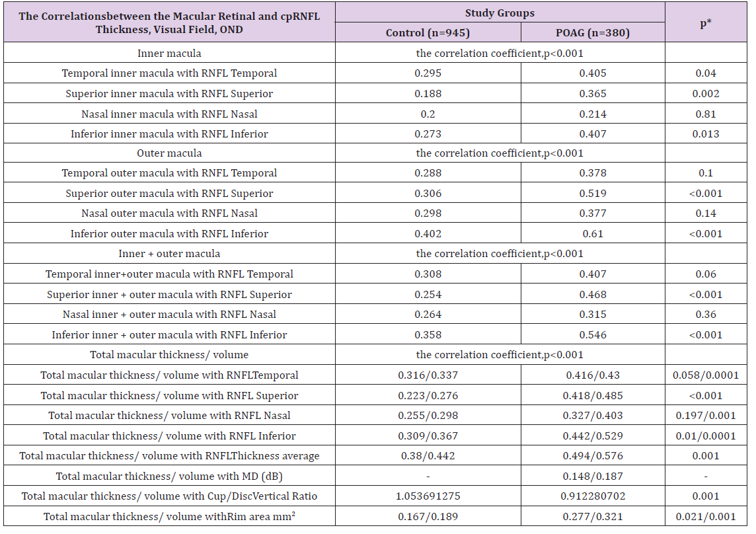This screenshot has height=534, width=756.
Task: Select the 0.058/0.0001 p value cell
Action: [x=705, y=375]
